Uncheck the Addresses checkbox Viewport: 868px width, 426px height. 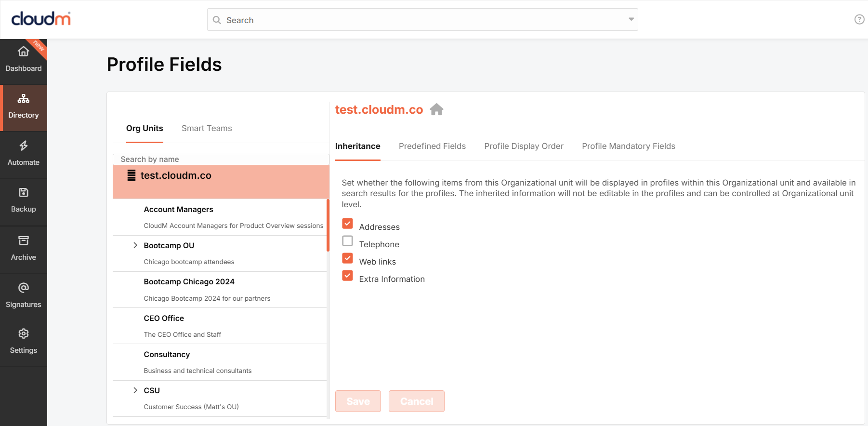[x=347, y=224]
